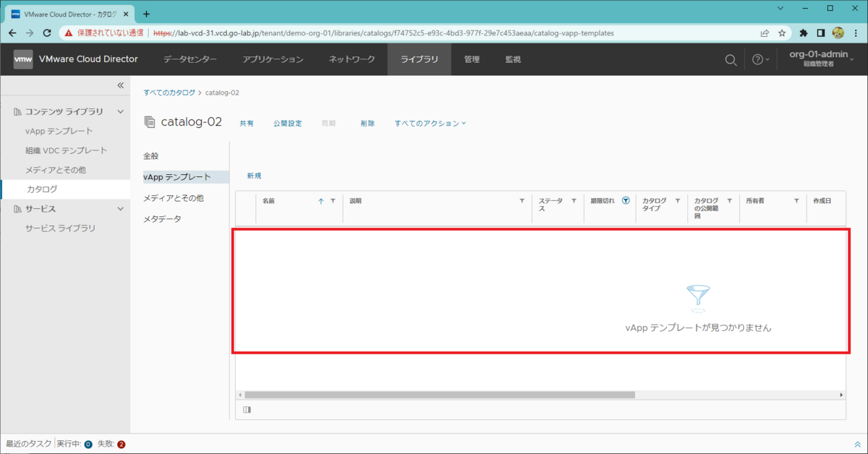The width and height of the screenshot is (868, 454).
Task: Go to すべてのカタログ breadcrumb
Action: 169,93
